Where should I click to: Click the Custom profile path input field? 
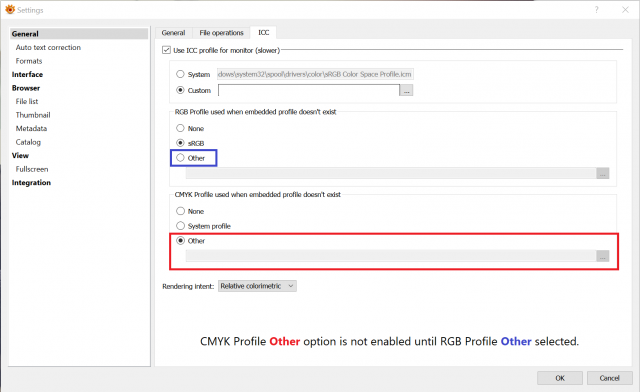[309, 90]
